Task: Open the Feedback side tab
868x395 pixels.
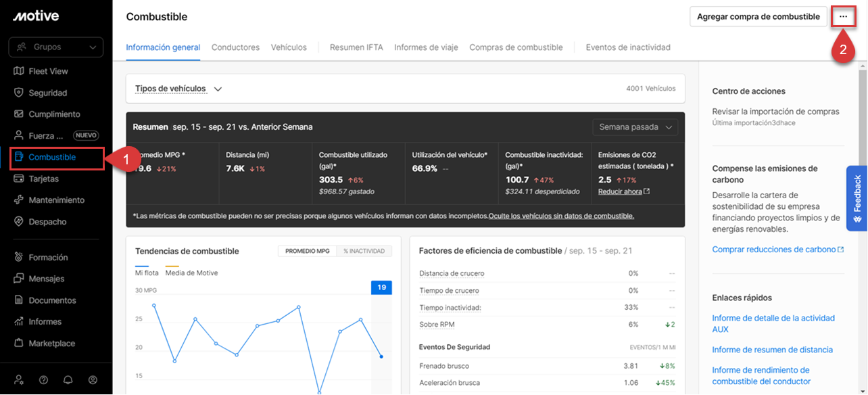Action: [857, 198]
